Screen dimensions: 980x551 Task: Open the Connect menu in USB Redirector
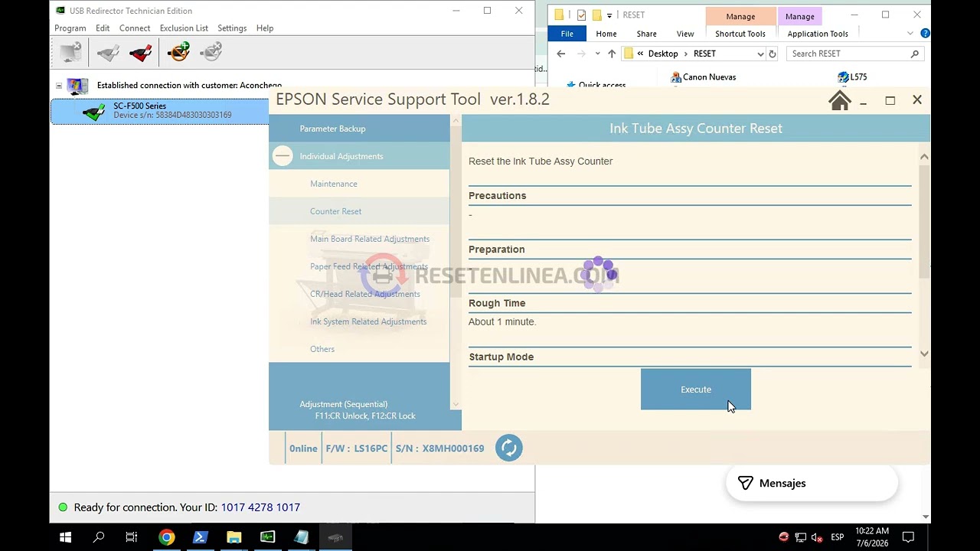coord(135,28)
